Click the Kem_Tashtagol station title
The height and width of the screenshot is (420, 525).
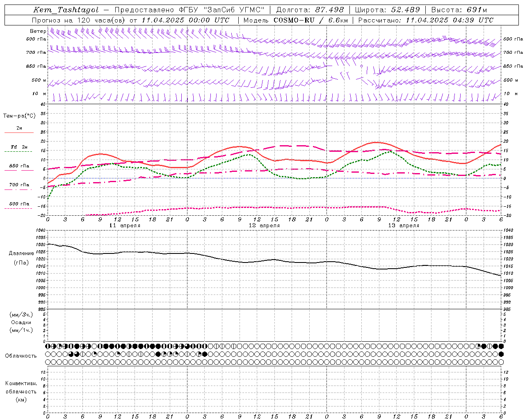66,10
